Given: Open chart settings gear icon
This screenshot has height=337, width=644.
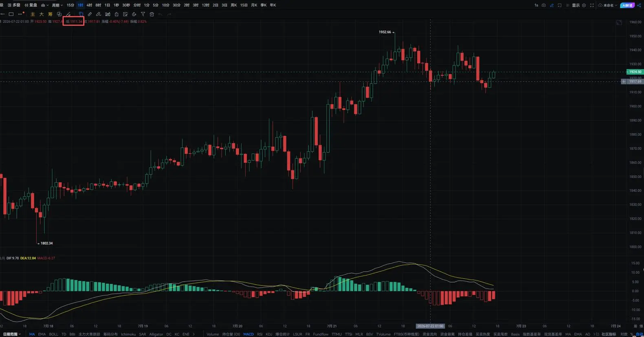Looking at the screenshot, I should click(584, 5).
